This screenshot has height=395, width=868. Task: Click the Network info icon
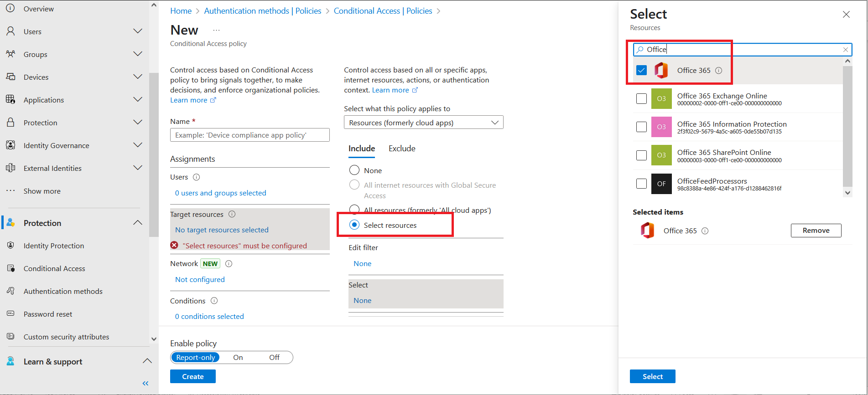tap(229, 264)
